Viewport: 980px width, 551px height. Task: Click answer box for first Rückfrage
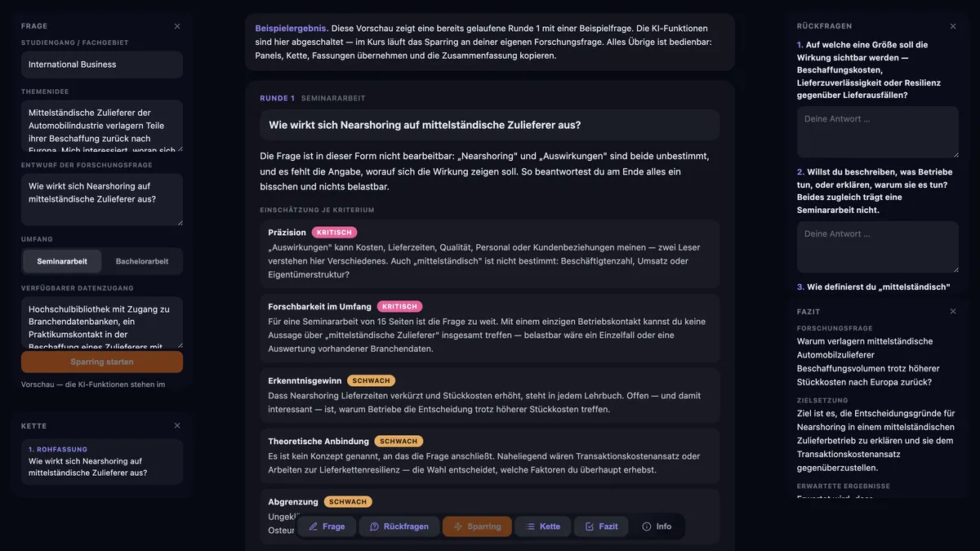coord(878,131)
